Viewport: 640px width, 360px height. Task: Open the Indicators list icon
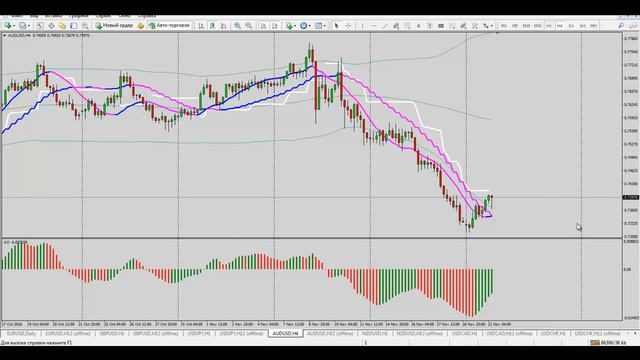(289, 26)
